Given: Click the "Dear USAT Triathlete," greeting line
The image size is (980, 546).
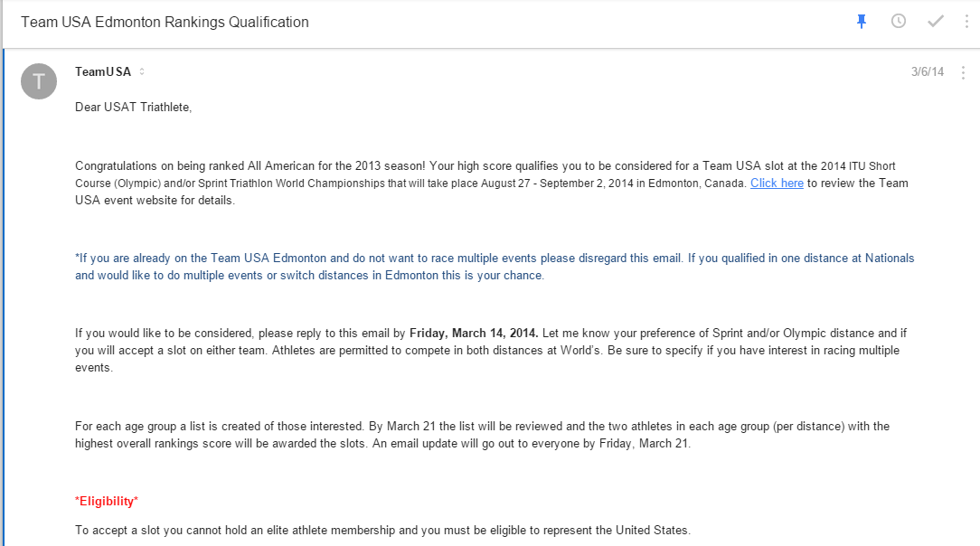Looking at the screenshot, I should (134, 108).
